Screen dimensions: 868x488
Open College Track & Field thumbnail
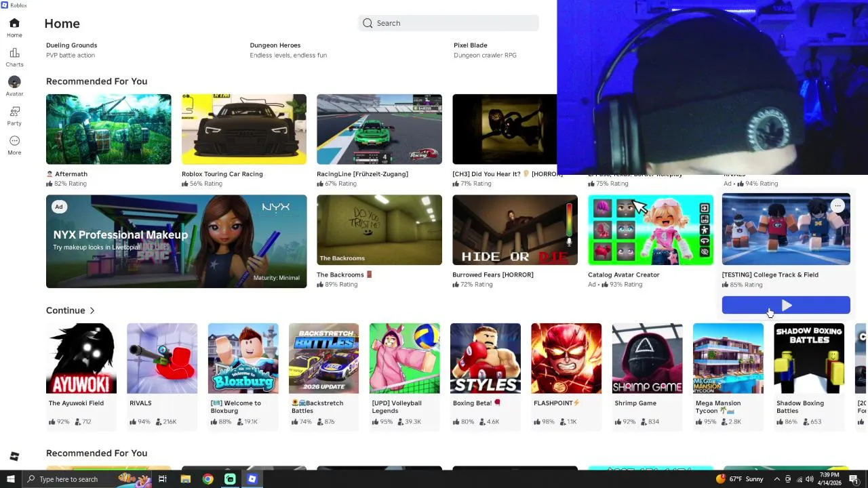[x=786, y=229]
